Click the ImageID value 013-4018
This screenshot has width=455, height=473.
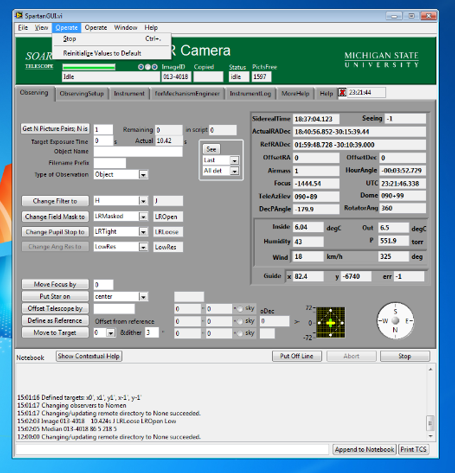(176, 77)
